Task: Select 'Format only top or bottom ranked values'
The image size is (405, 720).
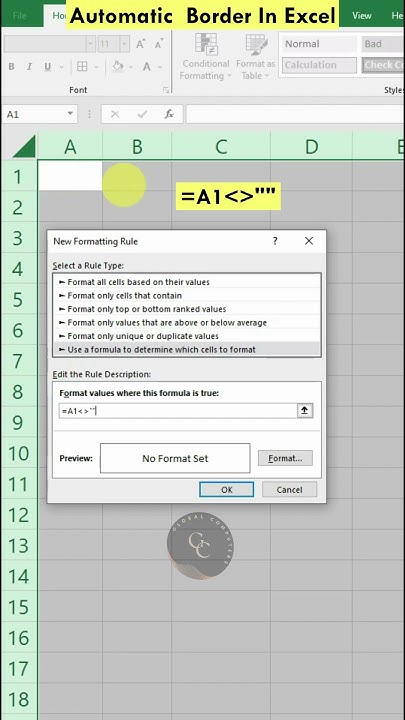Action: 187,309
